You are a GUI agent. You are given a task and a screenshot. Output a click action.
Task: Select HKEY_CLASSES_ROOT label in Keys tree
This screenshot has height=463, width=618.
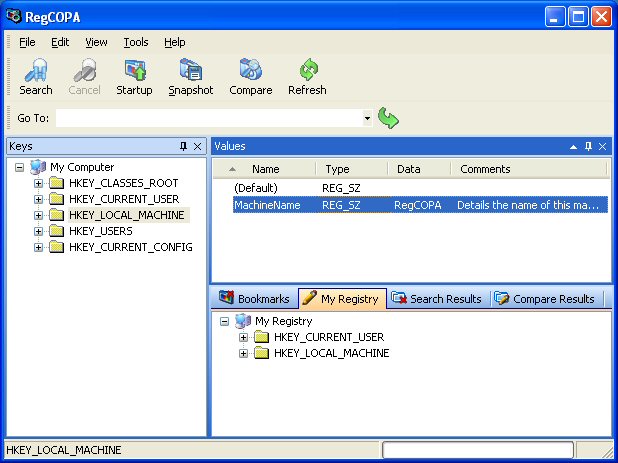coord(123,183)
